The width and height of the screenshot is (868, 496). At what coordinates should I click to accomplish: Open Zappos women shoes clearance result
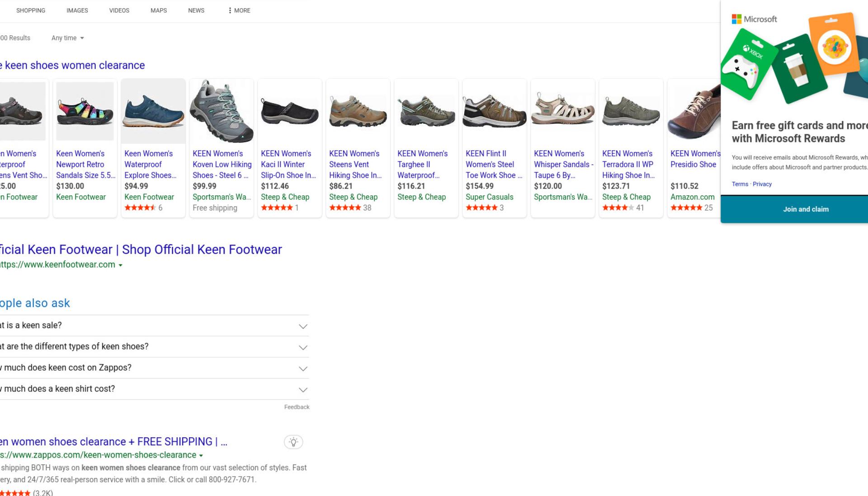pyautogui.click(x=113, y=442)
